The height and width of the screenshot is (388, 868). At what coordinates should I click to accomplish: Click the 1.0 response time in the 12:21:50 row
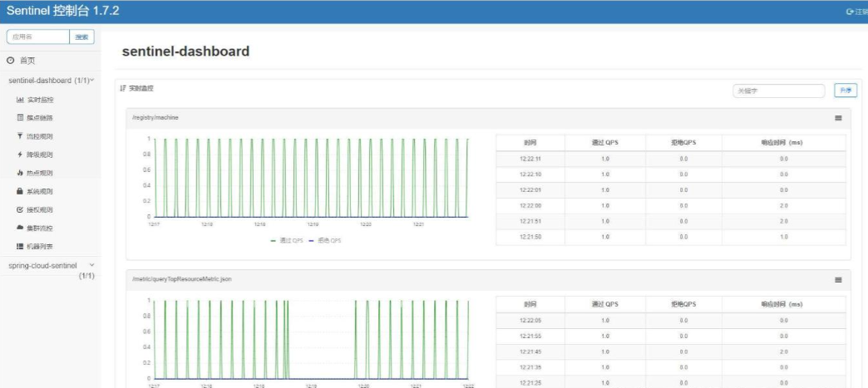click(784, 237)
